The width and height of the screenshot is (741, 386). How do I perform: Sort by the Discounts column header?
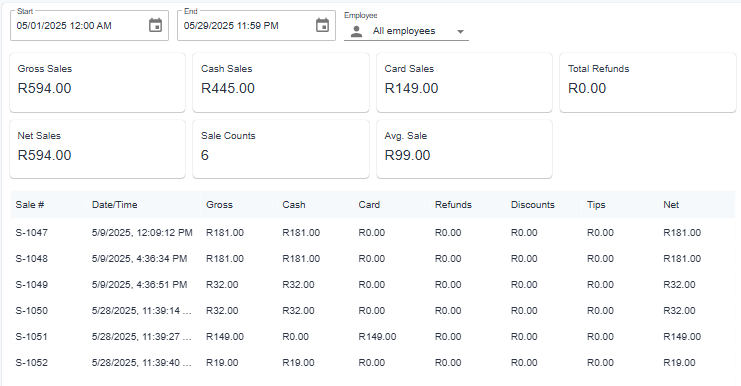533,205
